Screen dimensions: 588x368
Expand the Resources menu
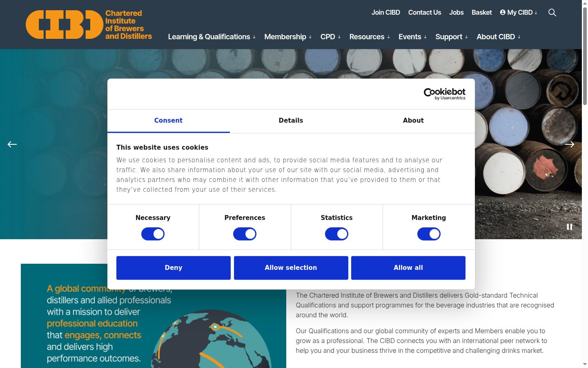[370, 37]
